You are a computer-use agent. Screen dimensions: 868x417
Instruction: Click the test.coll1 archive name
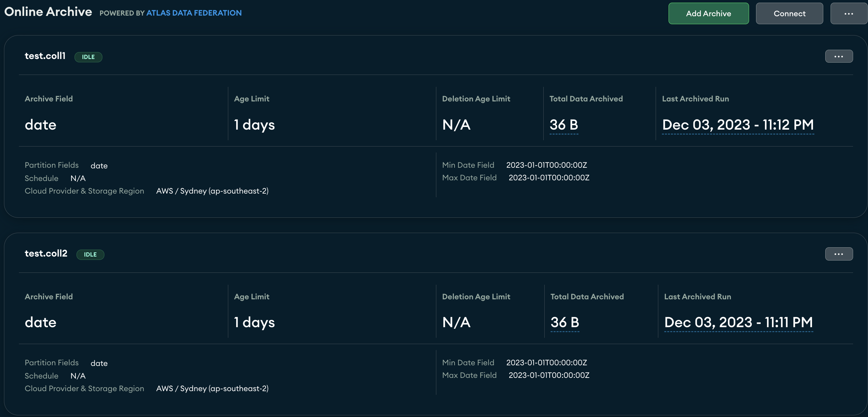(x=45, y=56)
